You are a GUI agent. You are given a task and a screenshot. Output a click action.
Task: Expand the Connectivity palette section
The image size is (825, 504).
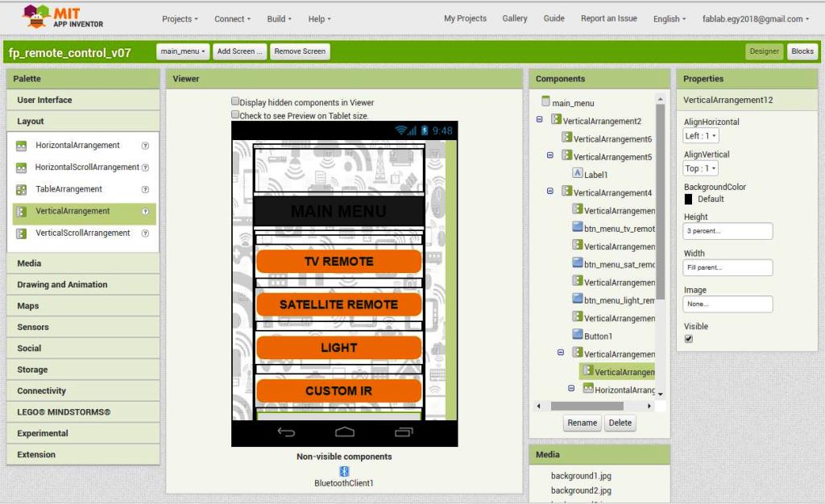pyautogui.click(x=83, y=391)
